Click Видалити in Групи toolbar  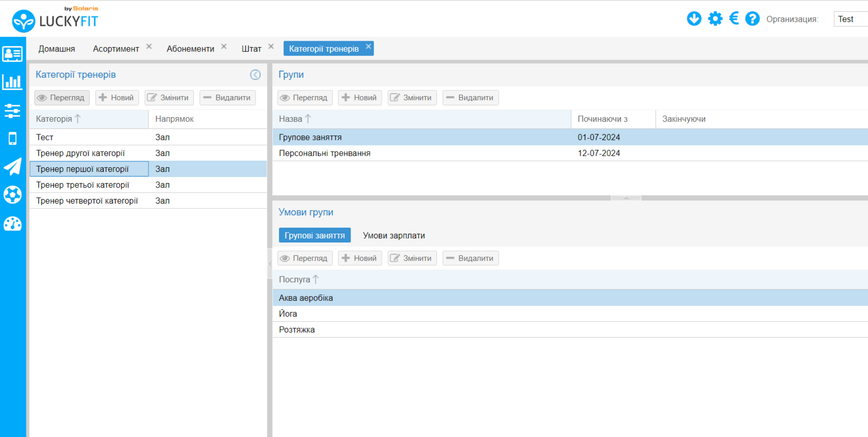point(470,98)
